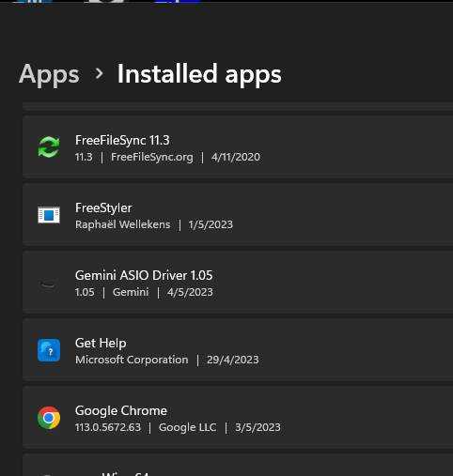
Task: Click the Microsoft Corporation publisher text
Action: [132, 360]
